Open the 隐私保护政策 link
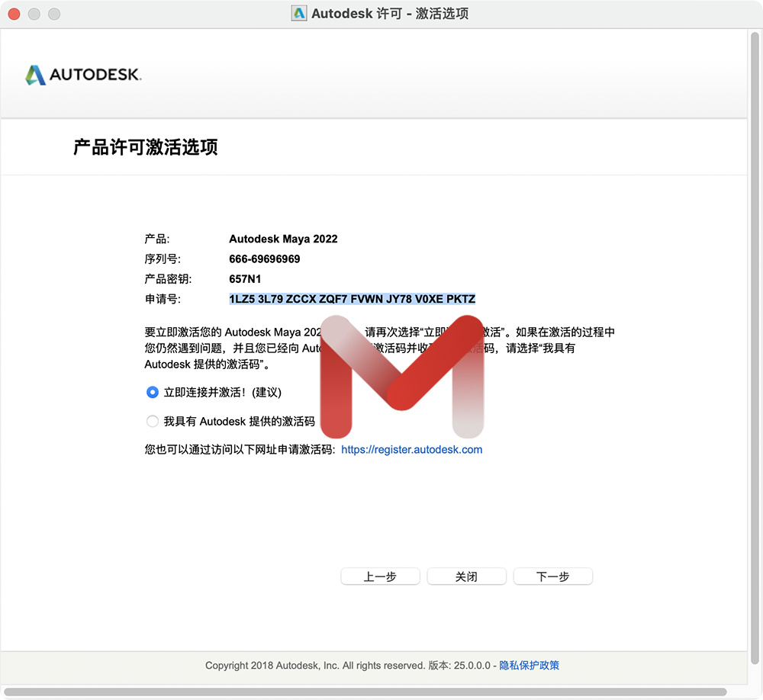 [529, 665]
